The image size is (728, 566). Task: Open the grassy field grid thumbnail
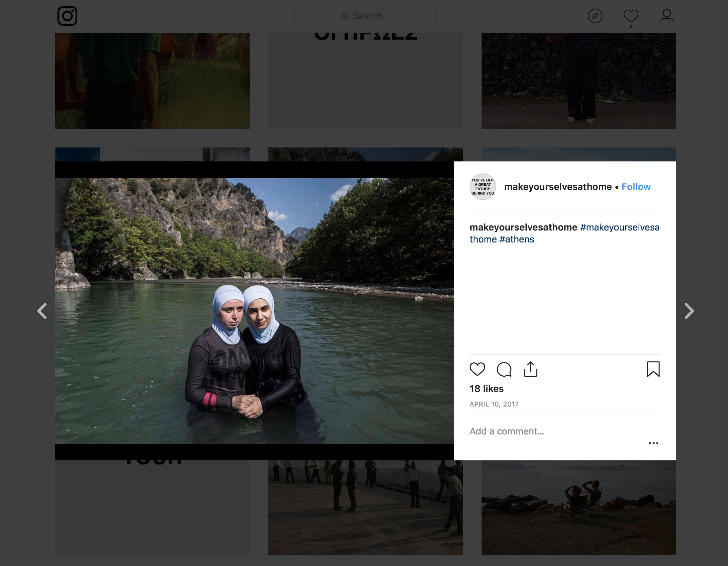tap(152, 81)
